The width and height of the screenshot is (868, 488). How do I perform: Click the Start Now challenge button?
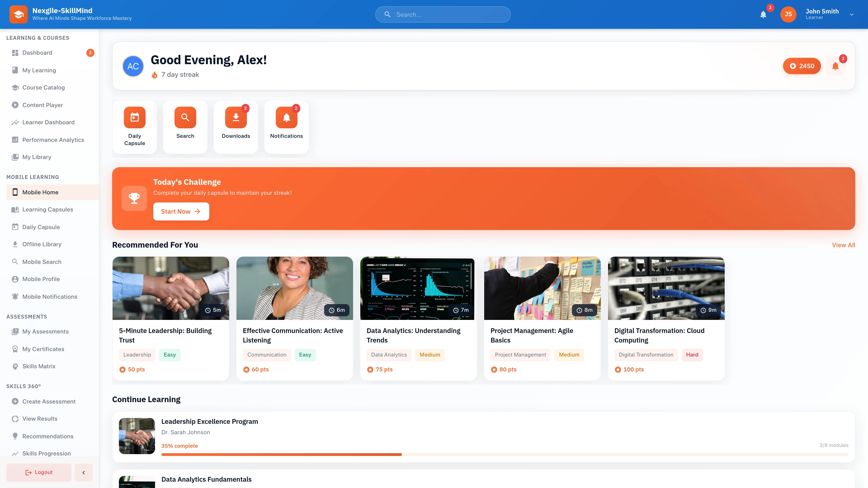tap(181, 211)
